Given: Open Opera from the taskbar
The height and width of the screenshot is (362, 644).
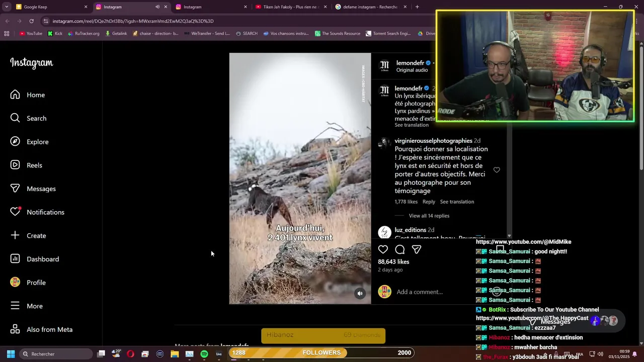Looking at the screenshot, I should [131, 354].
